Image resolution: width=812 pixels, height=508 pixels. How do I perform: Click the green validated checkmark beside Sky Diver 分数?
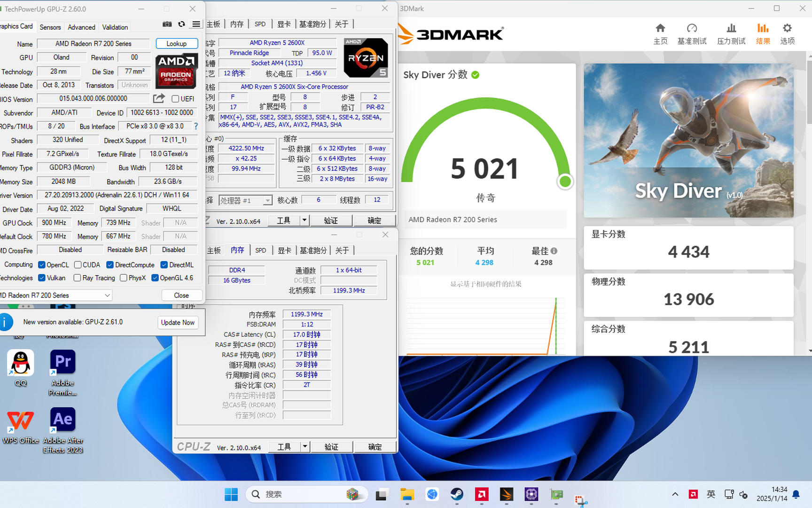[475, 75]
